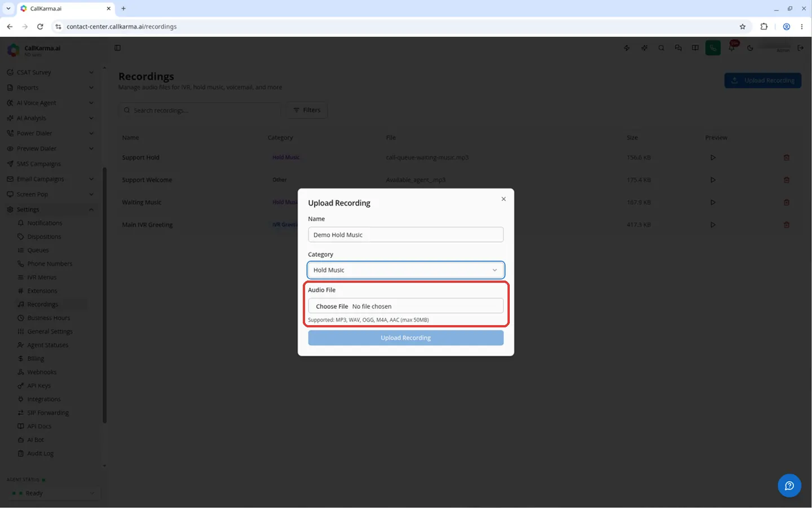812x508 pixels.
Task: Close the Upload Recording dialog
Action: tap(504, 199)
